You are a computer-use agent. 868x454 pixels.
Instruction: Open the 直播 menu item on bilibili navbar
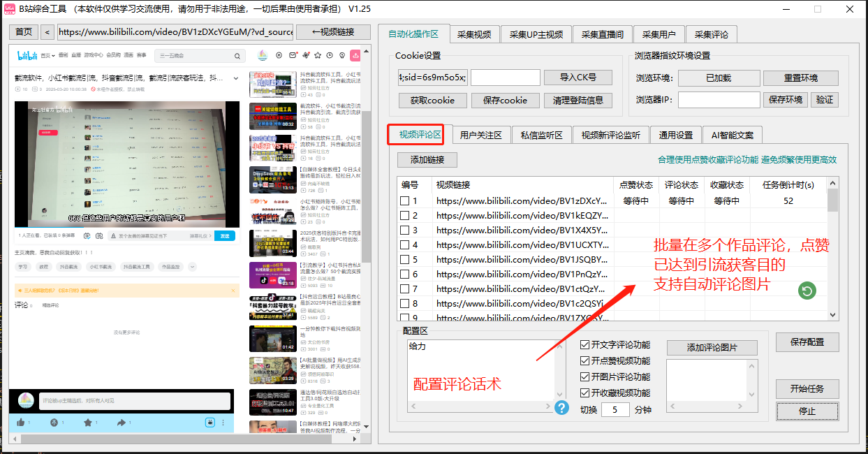(75, 55)
